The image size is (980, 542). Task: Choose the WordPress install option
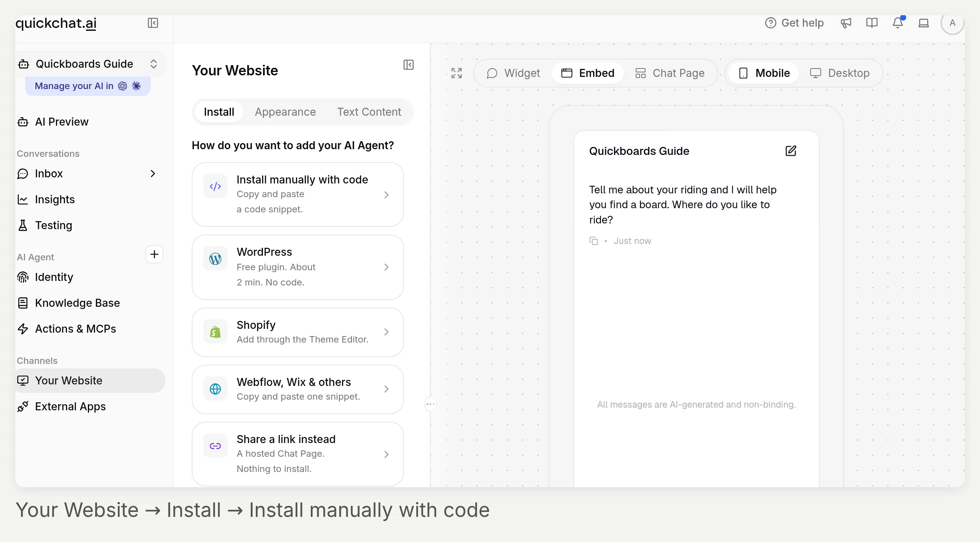click(298, 267)
